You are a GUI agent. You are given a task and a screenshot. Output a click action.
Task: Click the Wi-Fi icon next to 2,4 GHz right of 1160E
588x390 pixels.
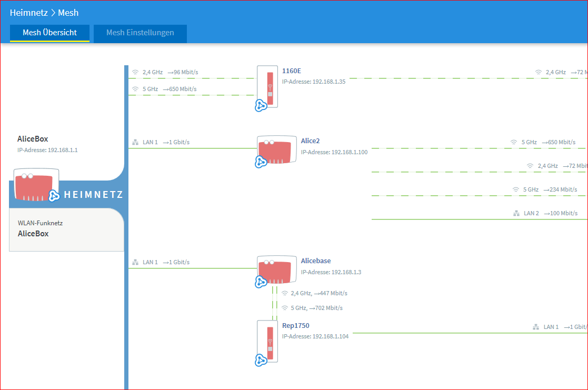point(539,72)
